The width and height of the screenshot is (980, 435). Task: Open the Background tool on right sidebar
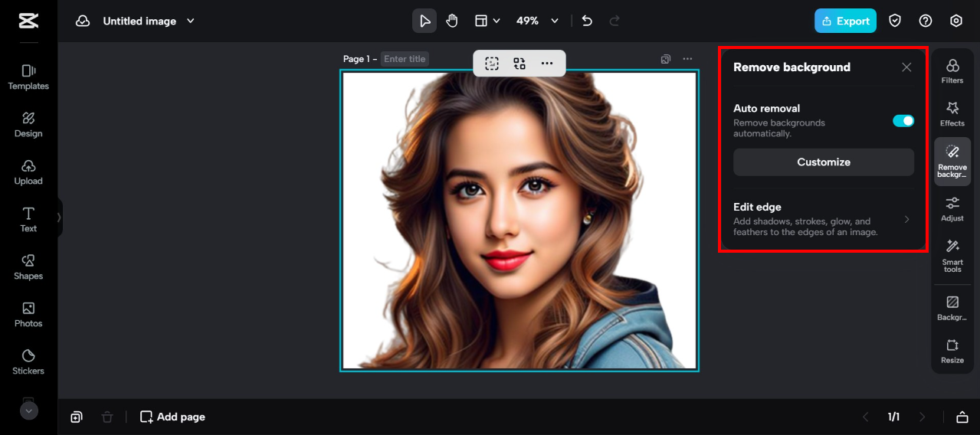952,308
